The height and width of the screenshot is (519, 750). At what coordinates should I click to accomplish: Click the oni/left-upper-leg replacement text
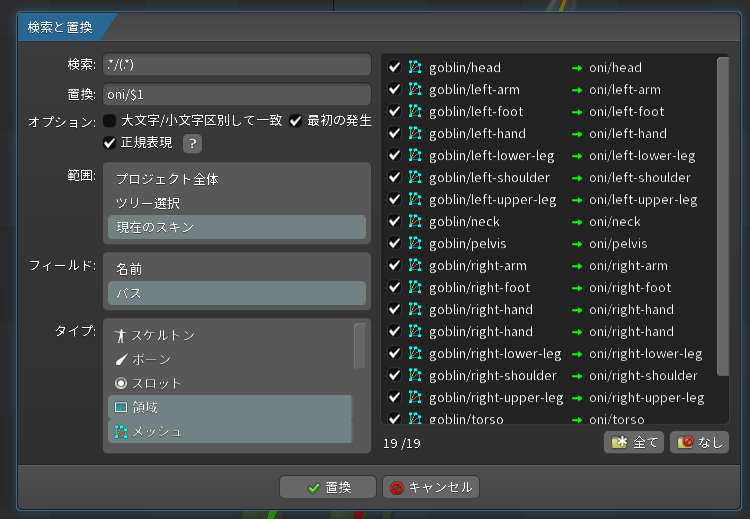point(643,199)
